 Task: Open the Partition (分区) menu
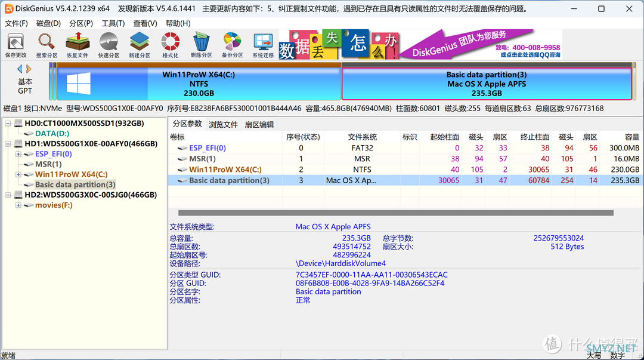[81, 23]
